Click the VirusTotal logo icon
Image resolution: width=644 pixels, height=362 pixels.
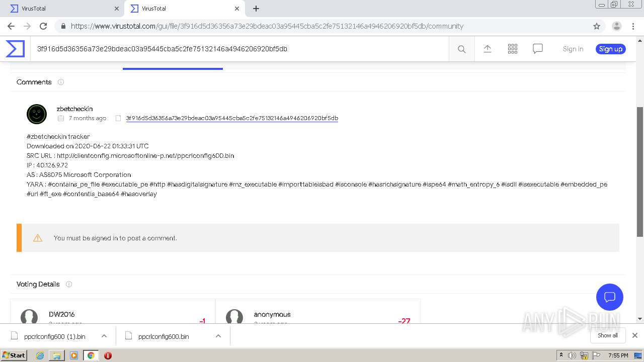click(x=15, y=49)
